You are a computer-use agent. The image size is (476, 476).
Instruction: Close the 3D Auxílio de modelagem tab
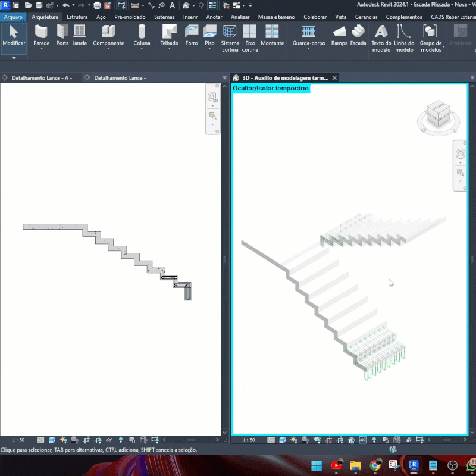334,78
